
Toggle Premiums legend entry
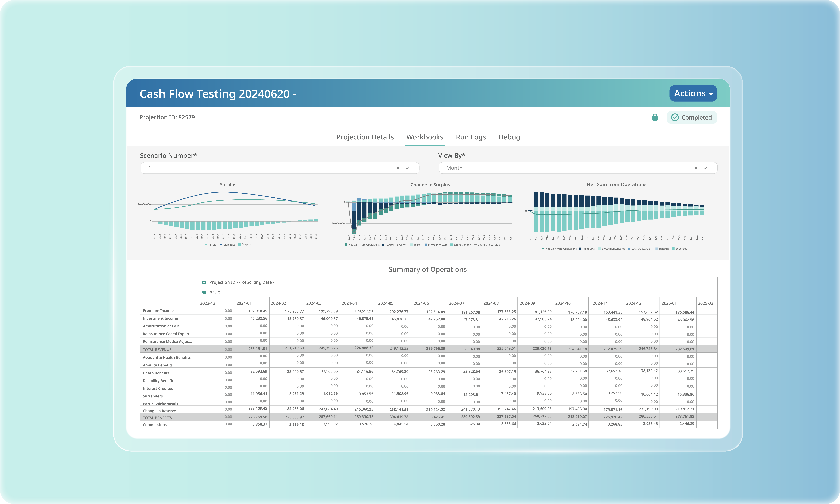[x=587, y=249]
